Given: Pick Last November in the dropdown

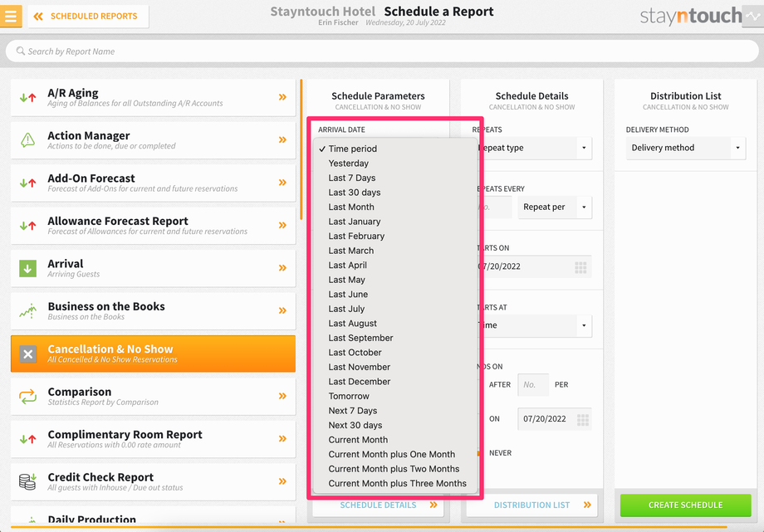Looking at the screenshot, I should pyautogui.click(x=394, y=368).
